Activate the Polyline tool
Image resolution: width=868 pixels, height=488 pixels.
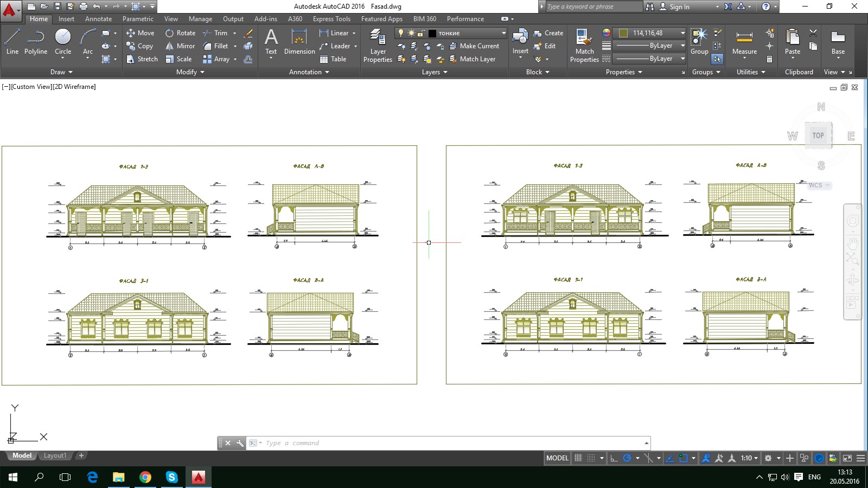pyautogui.click(x=36, y=42)
